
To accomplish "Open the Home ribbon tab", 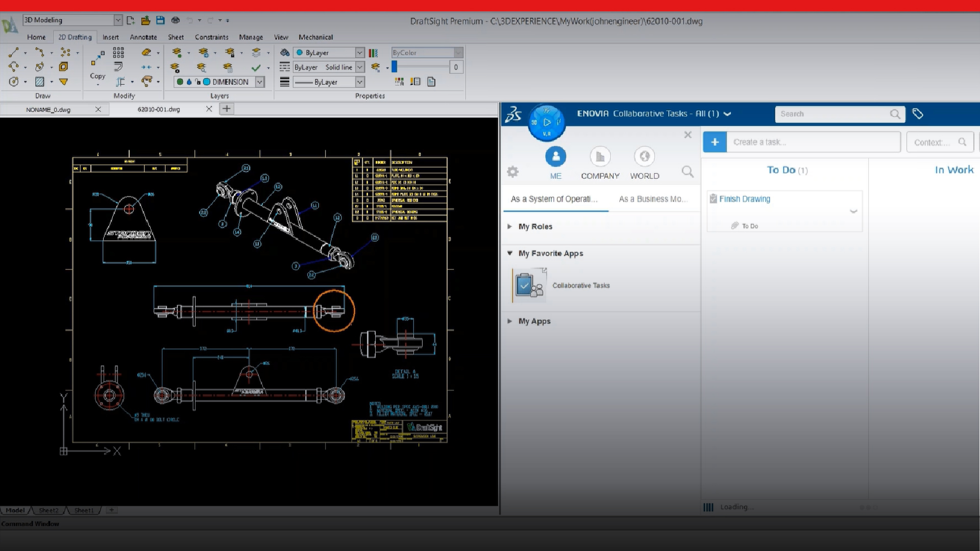I will pyautogui.click(x=36, y=37).
